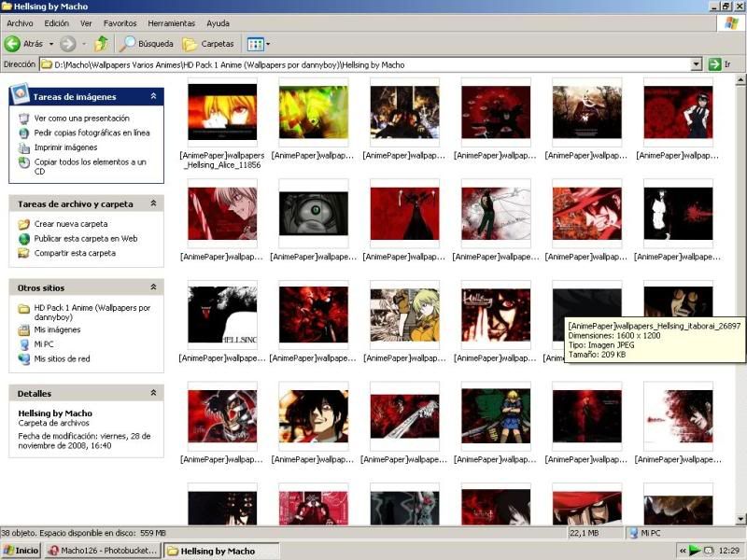Click Publicar esta carpeta en Web
This screenshot has width=747, height=560.
86,239
